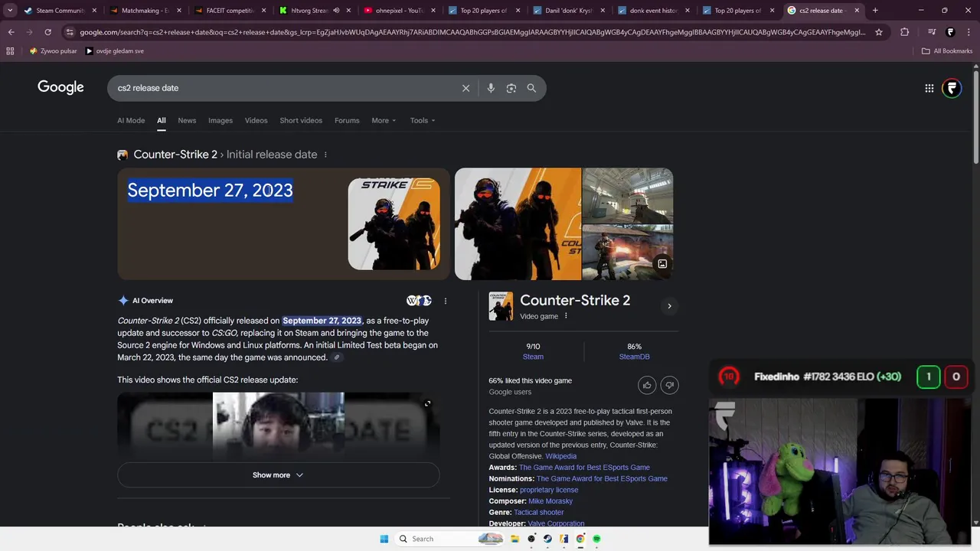Switch to Videos results tab
The height and width of the screenshot is (551, 980).
coord(256,120)
